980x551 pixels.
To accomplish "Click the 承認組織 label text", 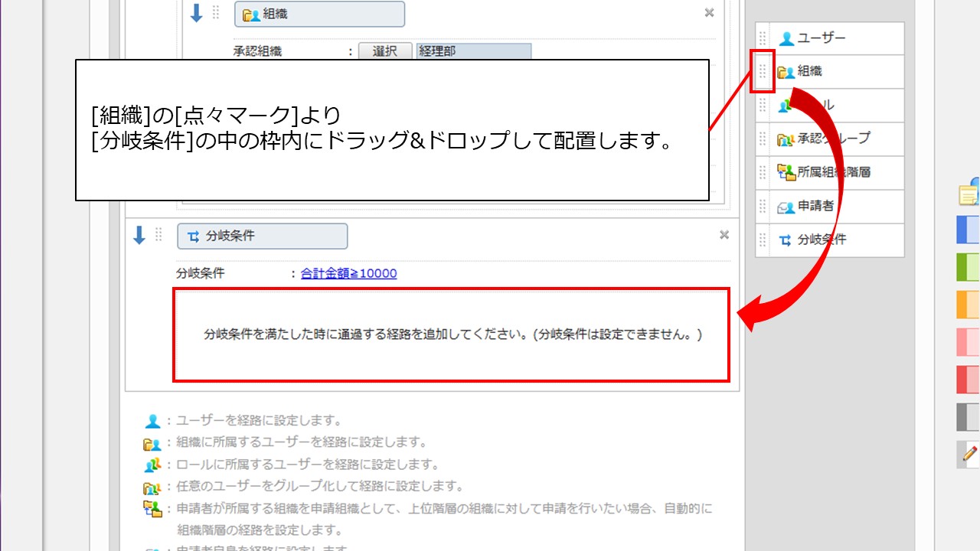I will point(258,51).
